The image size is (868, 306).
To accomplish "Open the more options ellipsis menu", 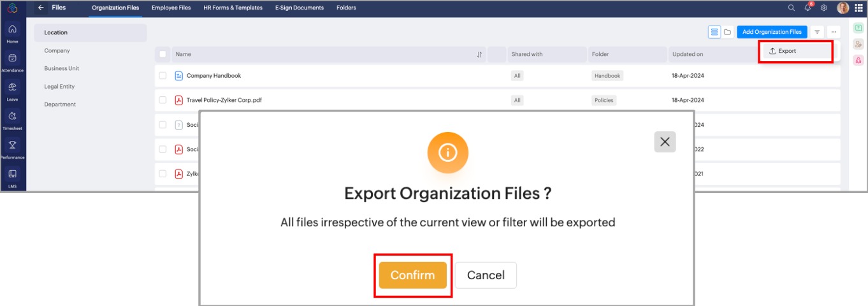I will tap(834, 32).
